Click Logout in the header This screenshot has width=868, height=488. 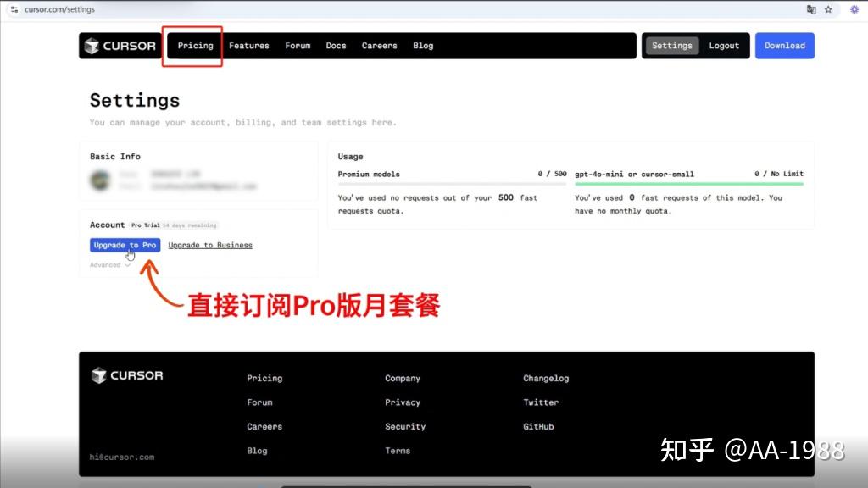tap(724, 46)
